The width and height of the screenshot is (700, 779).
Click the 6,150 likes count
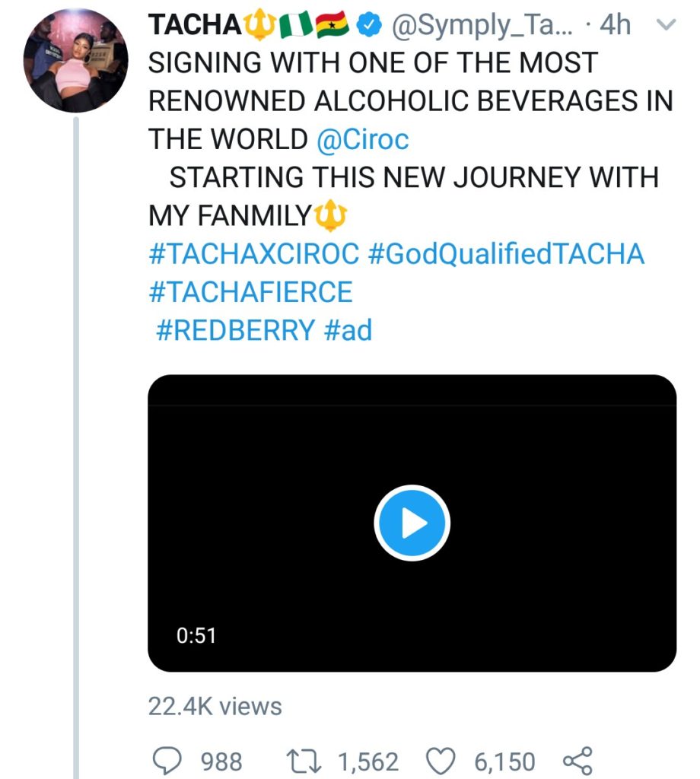[x=504, y=761]
